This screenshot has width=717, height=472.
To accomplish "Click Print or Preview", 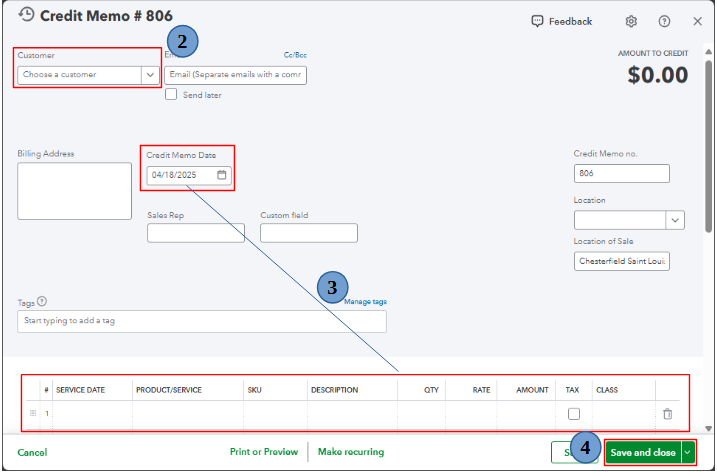I will point(264,452).
